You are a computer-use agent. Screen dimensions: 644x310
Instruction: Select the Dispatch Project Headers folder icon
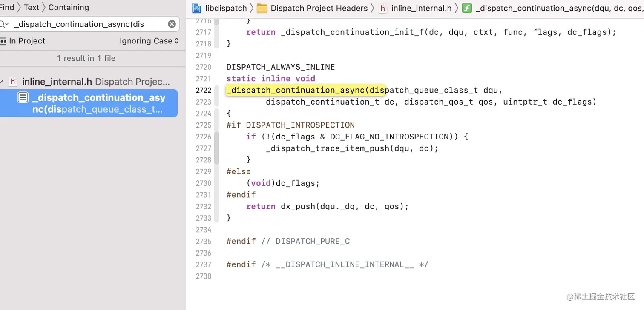(262, 8)
